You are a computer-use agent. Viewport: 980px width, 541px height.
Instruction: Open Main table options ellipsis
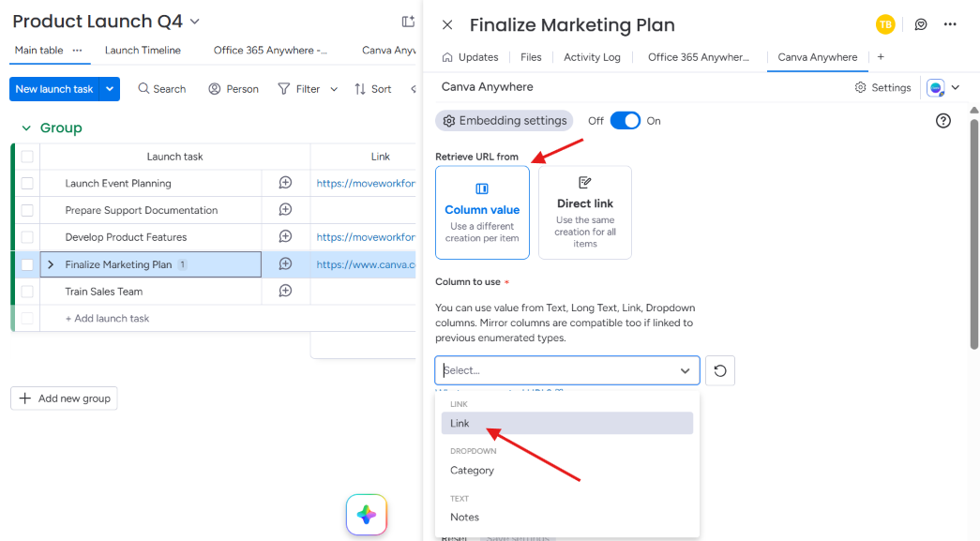(x=78, y=50)
